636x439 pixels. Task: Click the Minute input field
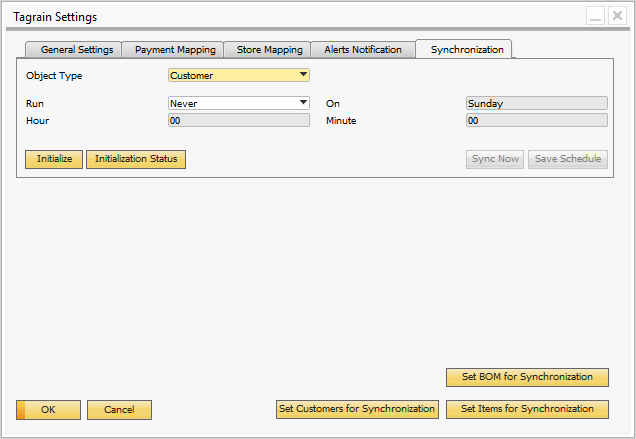(x=536, y=121)
